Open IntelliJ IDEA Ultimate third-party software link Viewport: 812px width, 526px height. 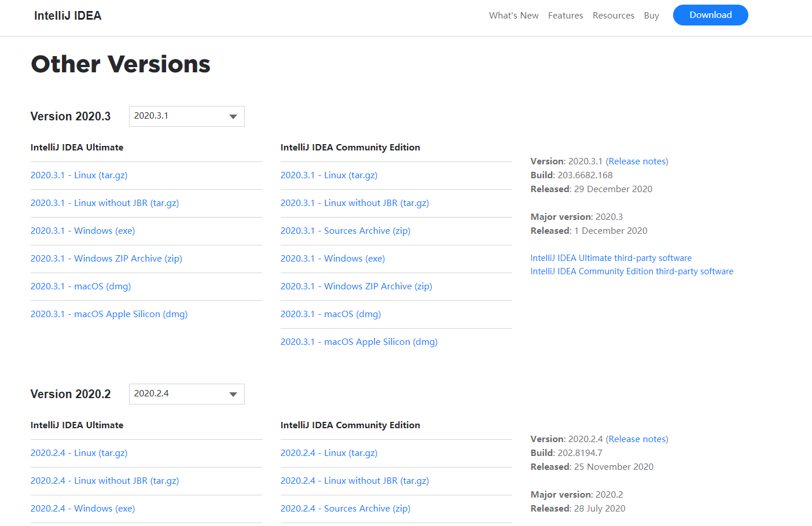pos(611,258)
